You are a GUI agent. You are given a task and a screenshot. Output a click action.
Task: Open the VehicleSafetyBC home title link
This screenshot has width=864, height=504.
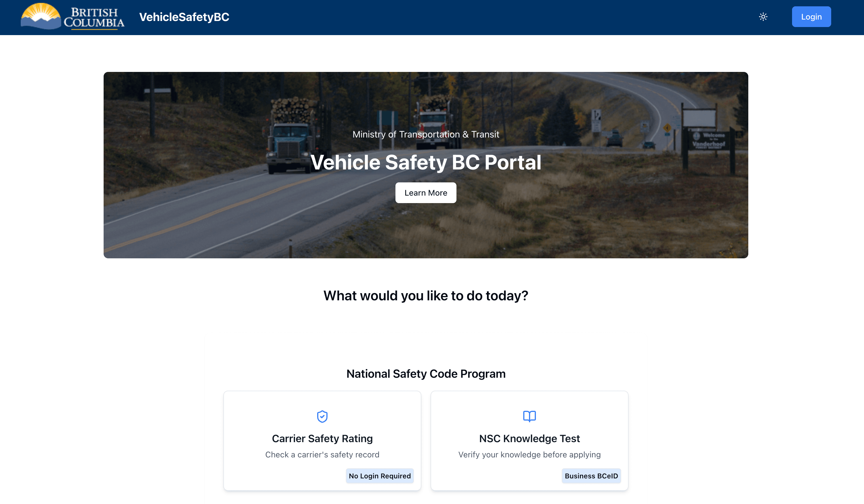point(184,17)
